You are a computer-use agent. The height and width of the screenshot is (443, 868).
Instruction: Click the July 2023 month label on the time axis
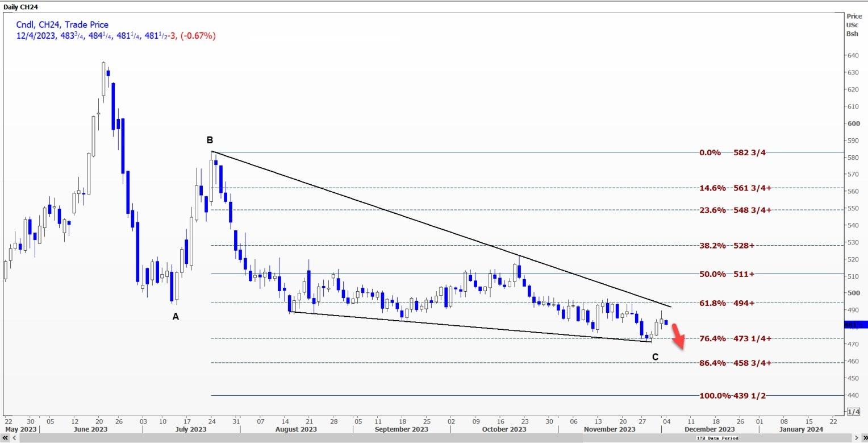[x=190, y=429]
